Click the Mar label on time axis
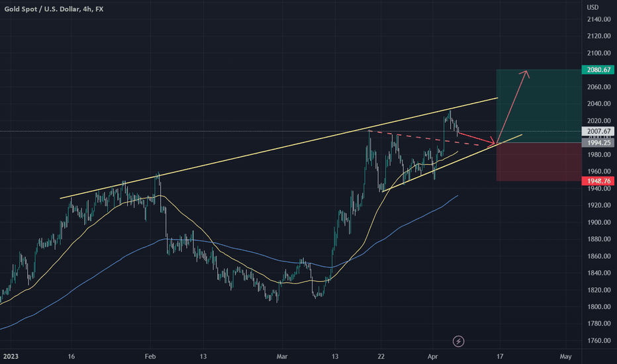Screen dimensions: 617x364 (282, 357)
